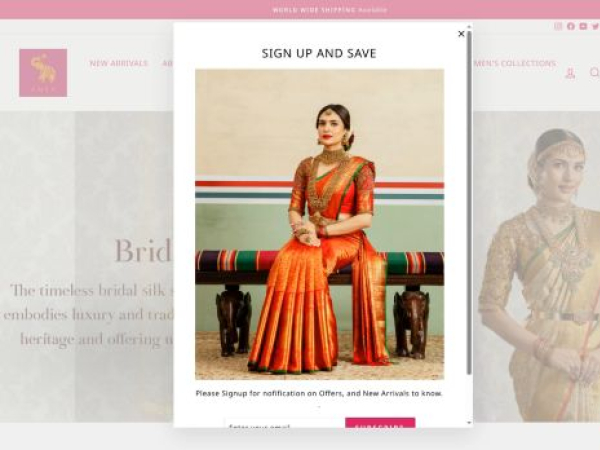600x450 pixels.
Task: Click the bridal hero banner model image
Action: [x=536, y=267]
